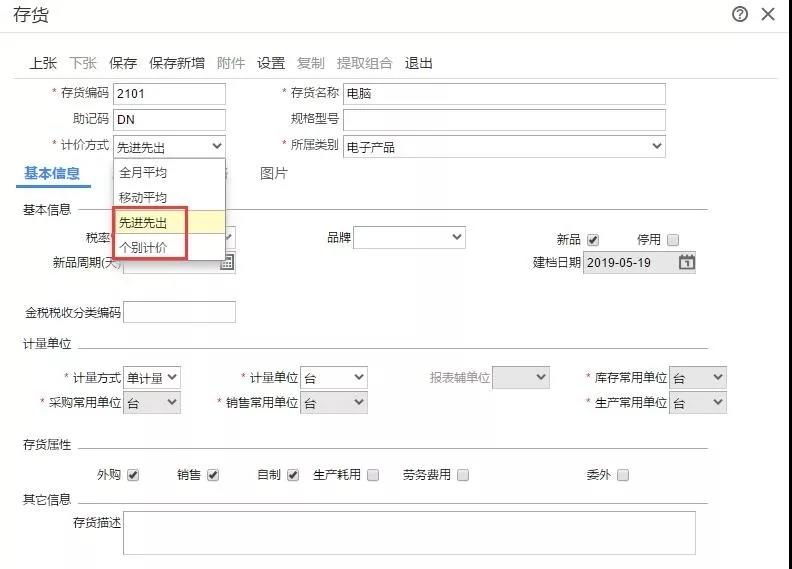Enable the 委外 checkbox
This screenshot has width=792, height=569.
tap(623, 475)
